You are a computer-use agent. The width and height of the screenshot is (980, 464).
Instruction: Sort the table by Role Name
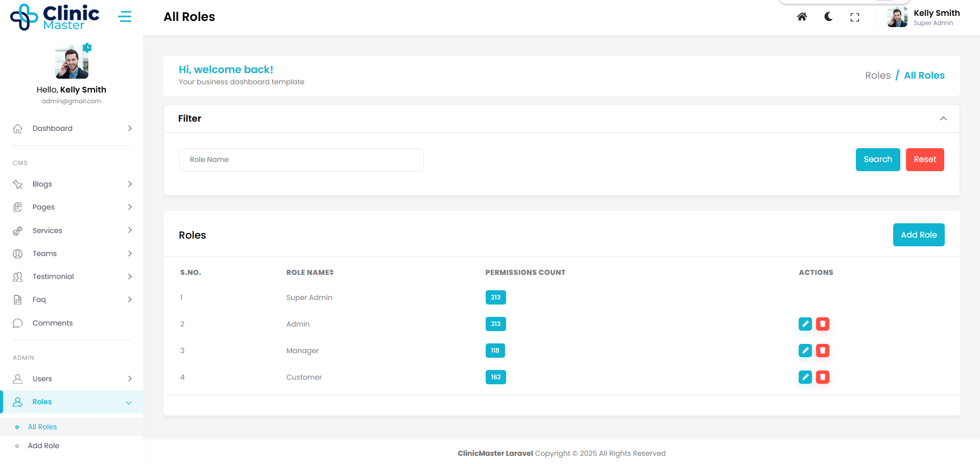click(x=310, y=272)
